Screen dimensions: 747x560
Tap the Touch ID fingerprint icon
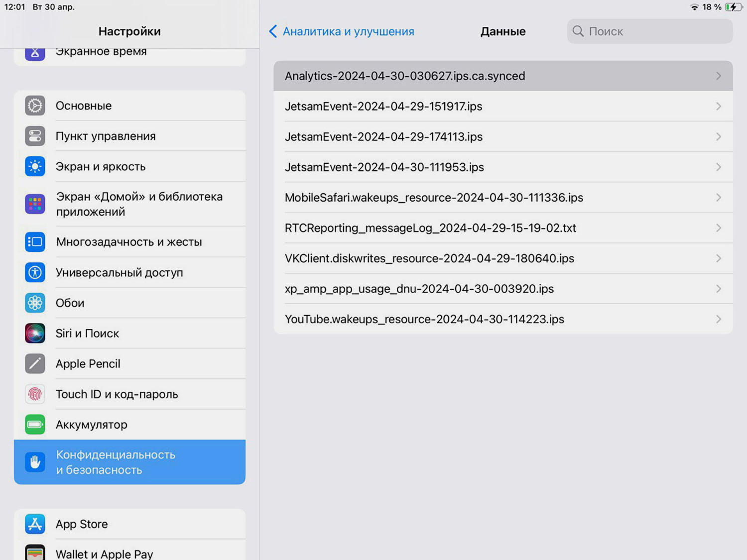[x=35, y=394]
